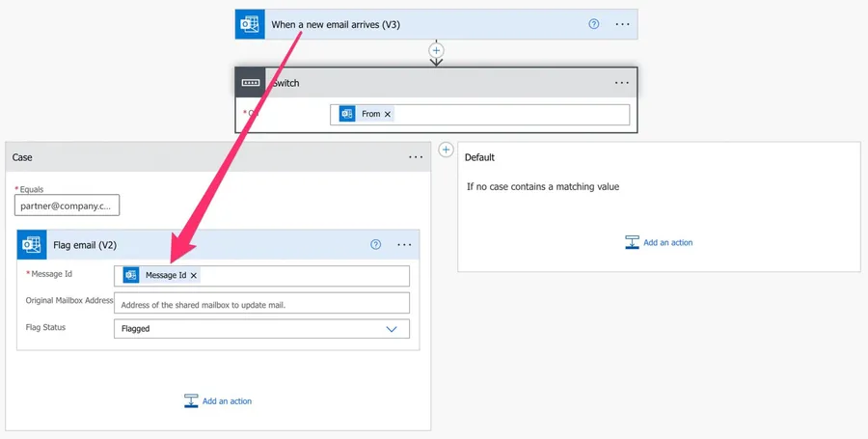This screenshot has height=439, width=868.
Task: Click the Outlook icon on Flag email
Action: [32, 245]
